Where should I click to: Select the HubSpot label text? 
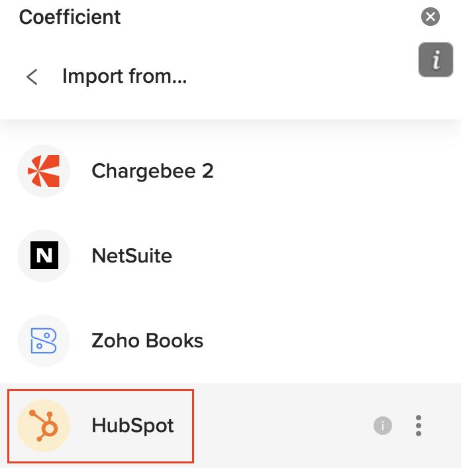tap(132, 426)
